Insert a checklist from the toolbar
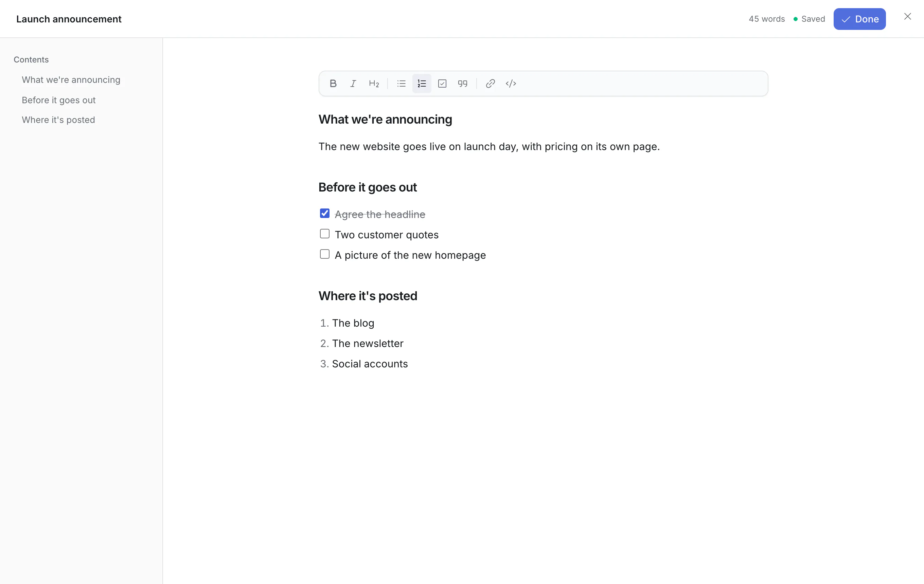The height and width of the screenshot is (584, 924). pos(442,84)
